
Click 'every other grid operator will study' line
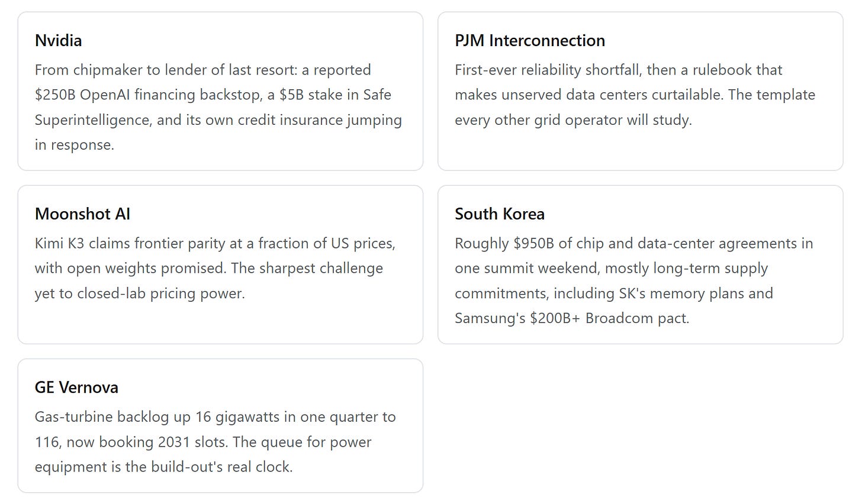point(573,120)
